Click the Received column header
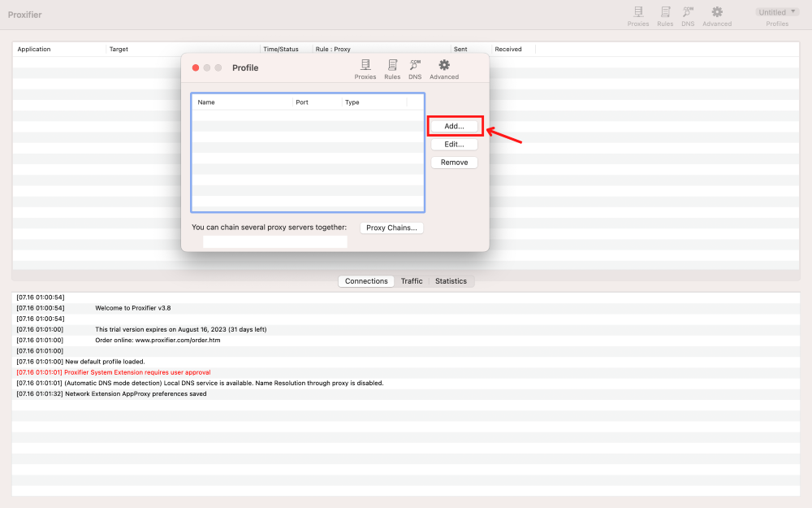This screenshot has width=812, height=508. (512, 50)
